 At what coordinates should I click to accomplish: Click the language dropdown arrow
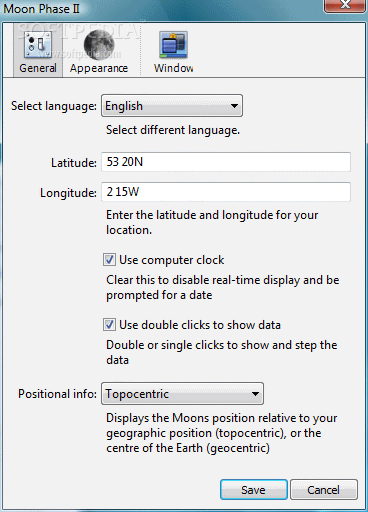(234, 106)
